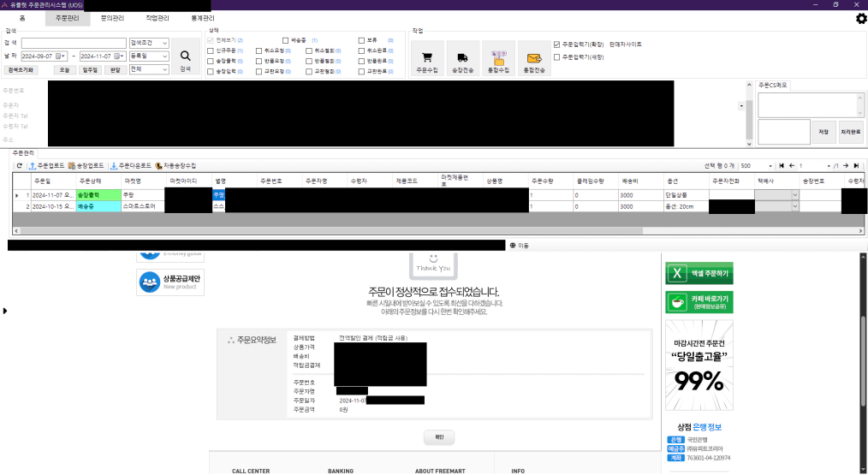Click the memo 저장 button

(x=823, y=132)
